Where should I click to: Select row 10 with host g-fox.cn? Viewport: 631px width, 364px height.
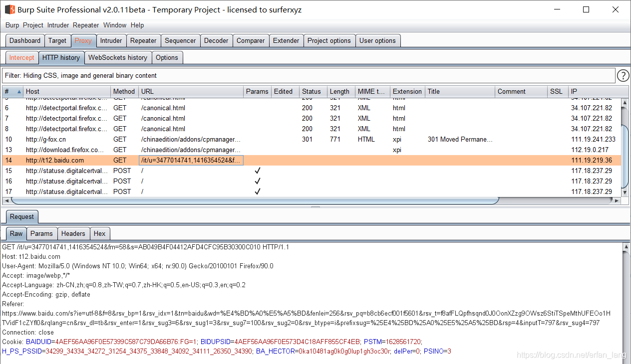pyautogui.click(x=312, y=139)
